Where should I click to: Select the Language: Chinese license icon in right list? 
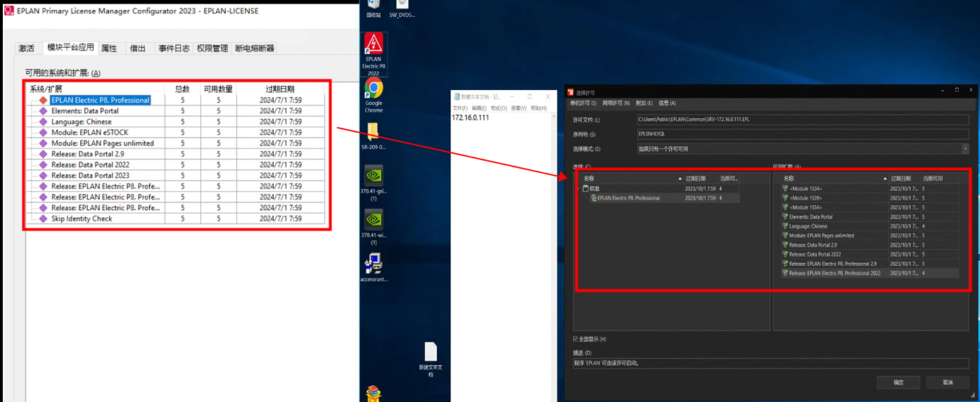(785, 226)
